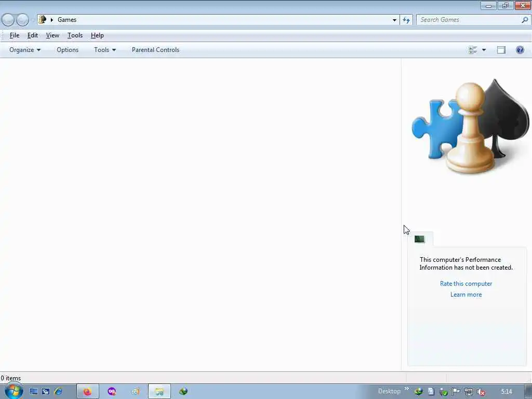Click the Switch windows quick launch icon
The image size is (532, 399).
[46, 392]
